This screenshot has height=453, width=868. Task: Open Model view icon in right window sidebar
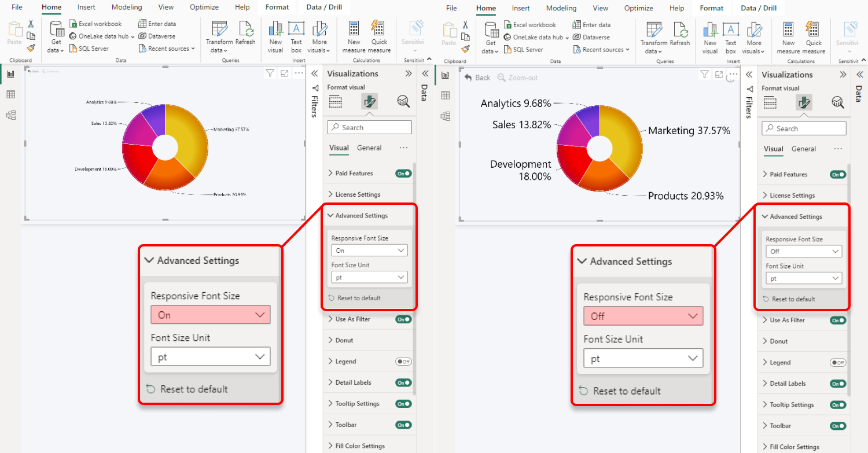click(445, 116)
